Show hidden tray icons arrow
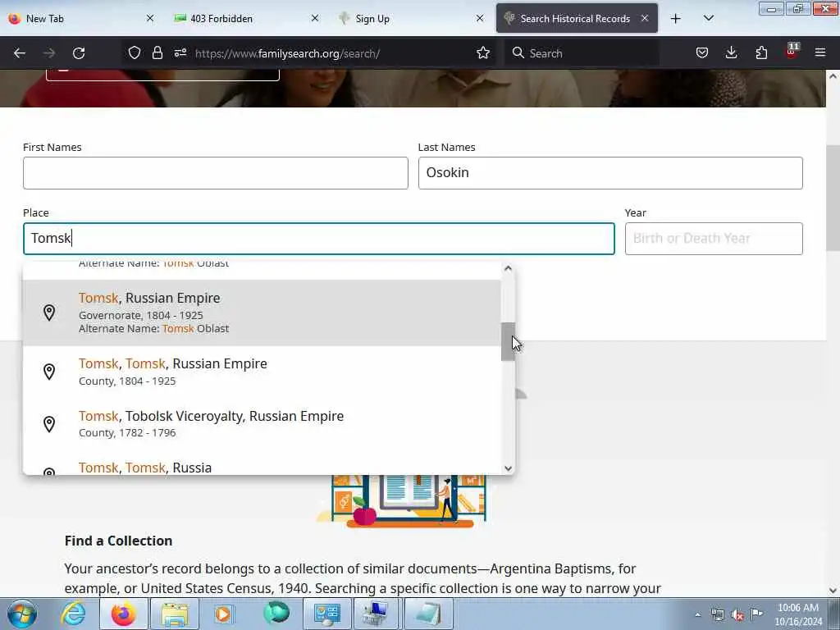The width and height of the screenshot is (840, 630). coord(697,614)
